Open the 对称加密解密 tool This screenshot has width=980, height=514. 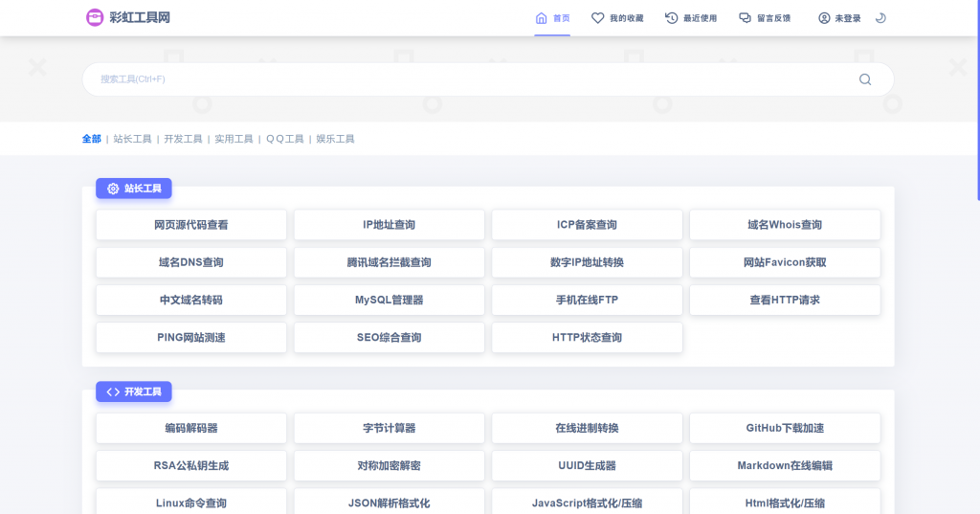(389, 466)
